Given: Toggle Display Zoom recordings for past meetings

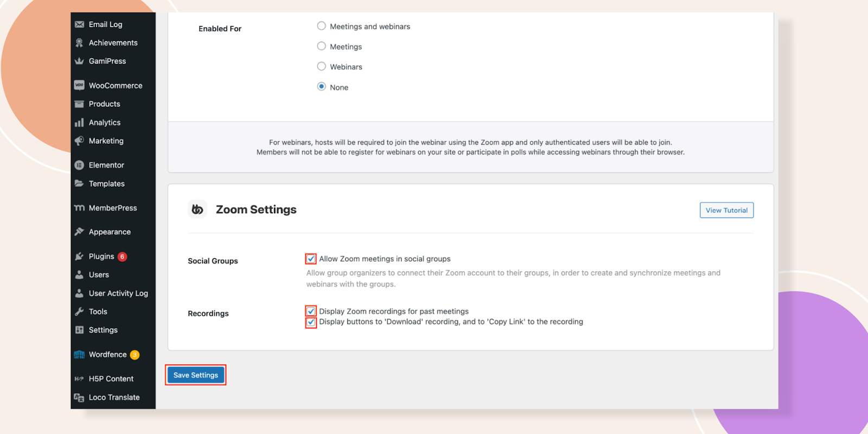Looking at the screenshot, I should point(311,311).
